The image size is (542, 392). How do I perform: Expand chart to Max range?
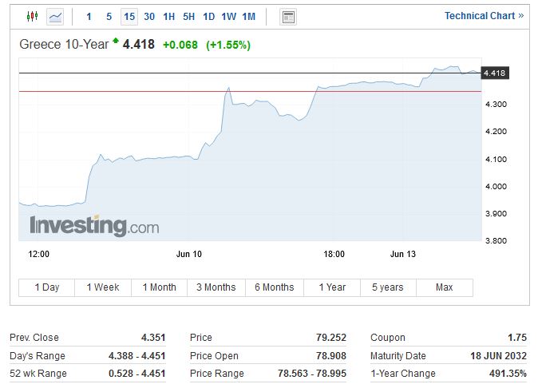point(445,287)
